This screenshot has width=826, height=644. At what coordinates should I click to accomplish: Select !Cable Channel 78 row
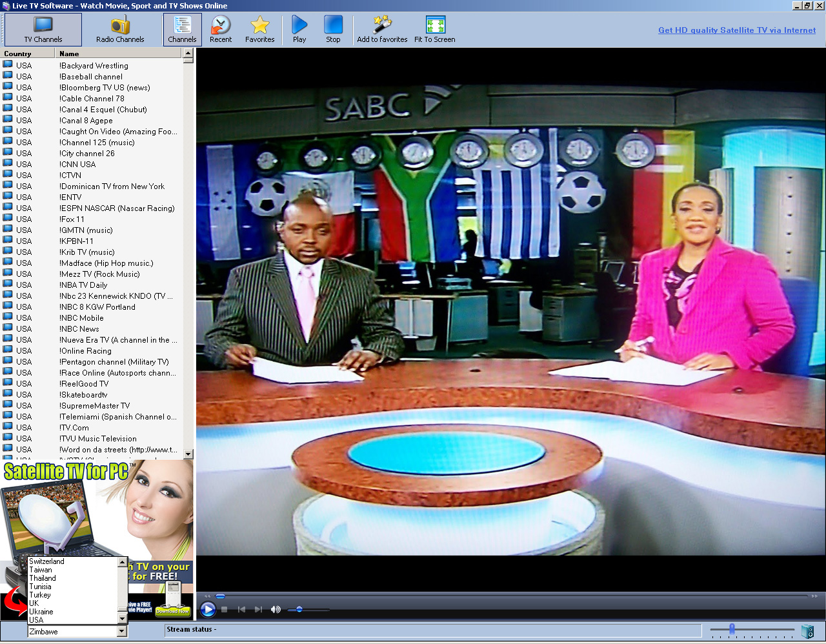click(x=91, y=98)
